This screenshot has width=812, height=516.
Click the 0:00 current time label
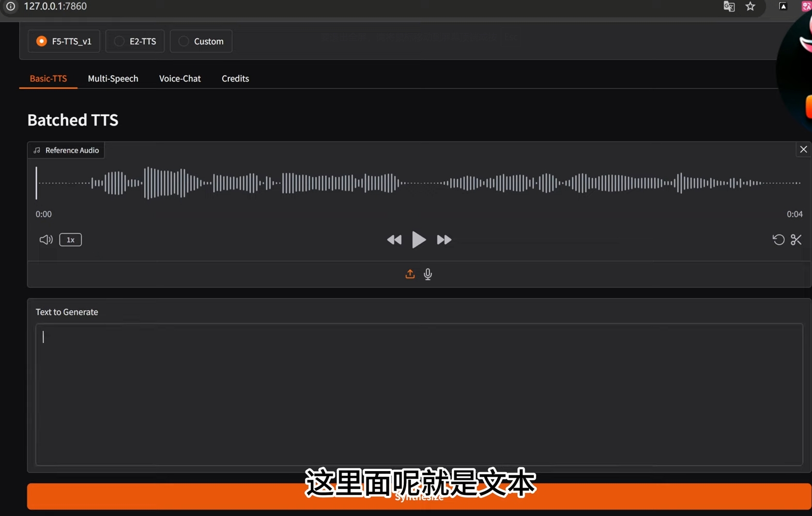click(x=43, y=214)
